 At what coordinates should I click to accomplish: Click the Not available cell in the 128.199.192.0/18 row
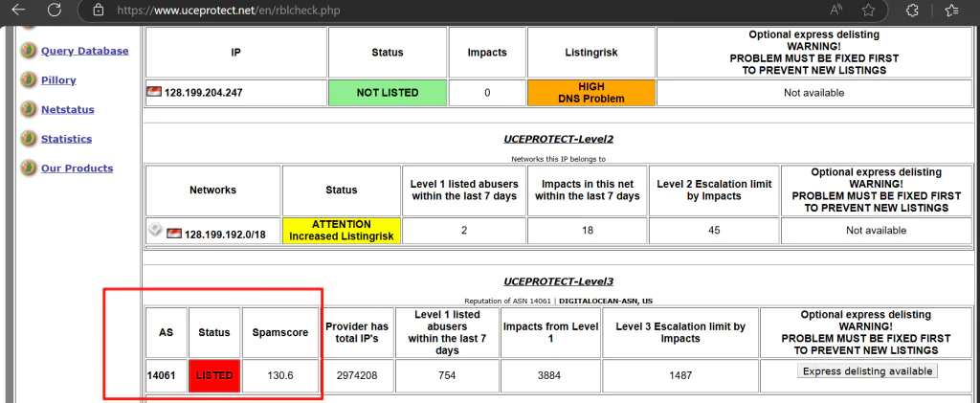(876, 230)
